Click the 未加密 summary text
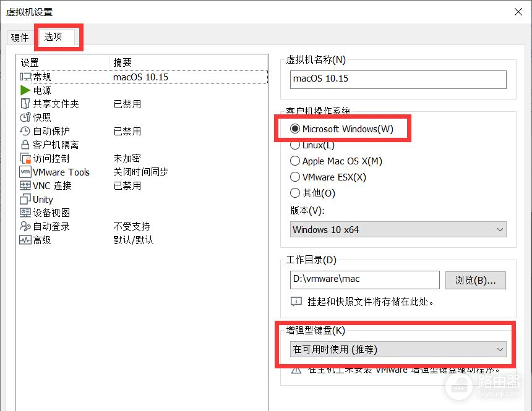The width and height of the screenshot is (532, 411). click(127, 158)
